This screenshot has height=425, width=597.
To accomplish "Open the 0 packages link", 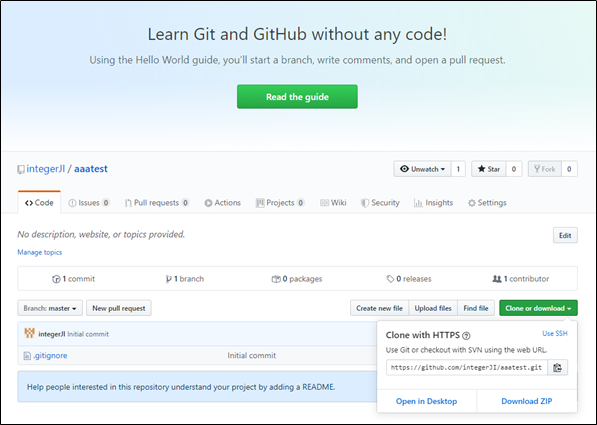I will (x=297, y=279).
